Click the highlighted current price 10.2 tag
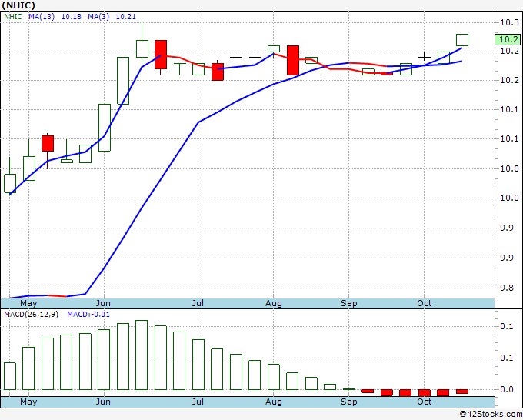Screen dimensions: 523x420 (x=508, y=39)
